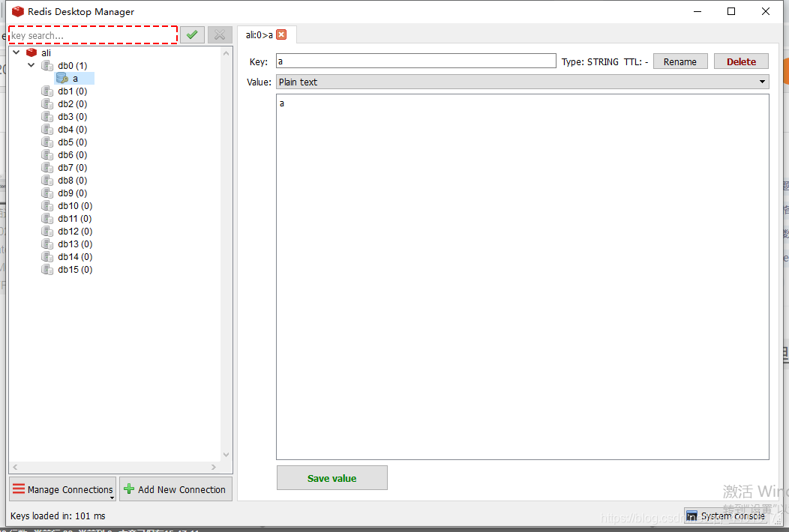The height and width of the screenshot is (532, 789).
Task: Add New Connection
Action: coord(175,489)
